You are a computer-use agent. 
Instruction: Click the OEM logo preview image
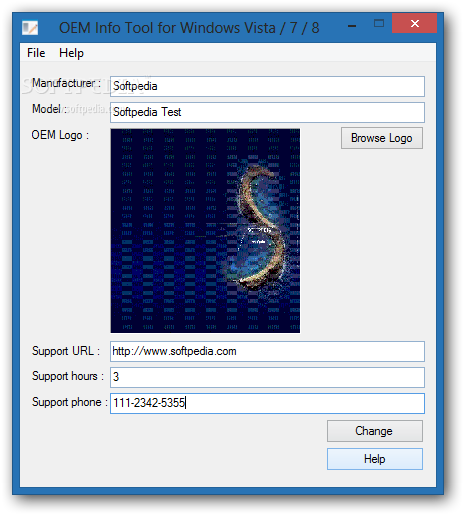[x=205, y=231]
